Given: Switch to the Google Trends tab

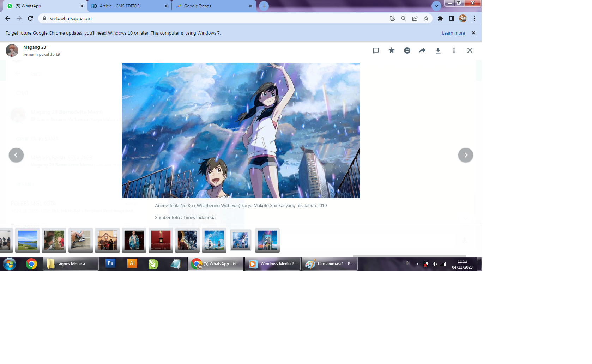Looking at the screenshot, I should point(214,6).
